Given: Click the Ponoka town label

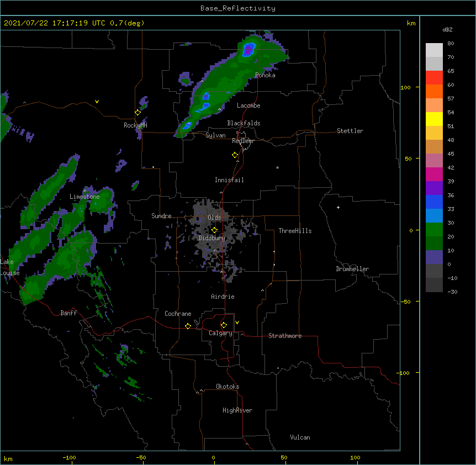Looking at the screenshot, I should (265, 75).
